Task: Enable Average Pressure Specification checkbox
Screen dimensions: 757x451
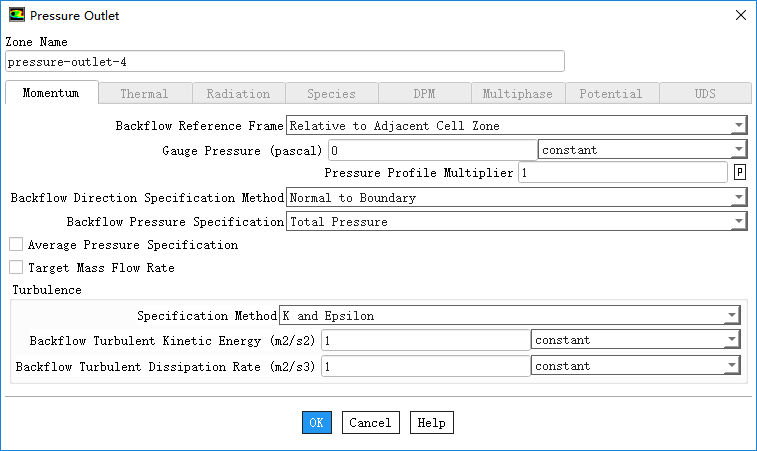Action: 16,245
